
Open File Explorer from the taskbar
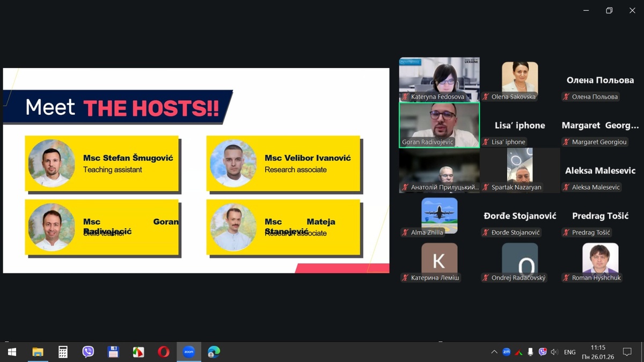pyautogui.click(x=38, y=352)
